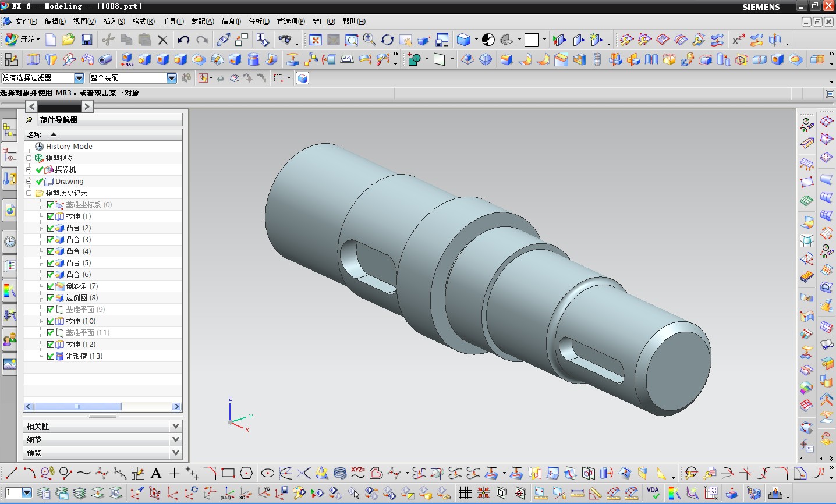Screen dimensions: 836x504
Task: Click the scroll-right arrow above the navigator
Action: click(x=87, y=107)
